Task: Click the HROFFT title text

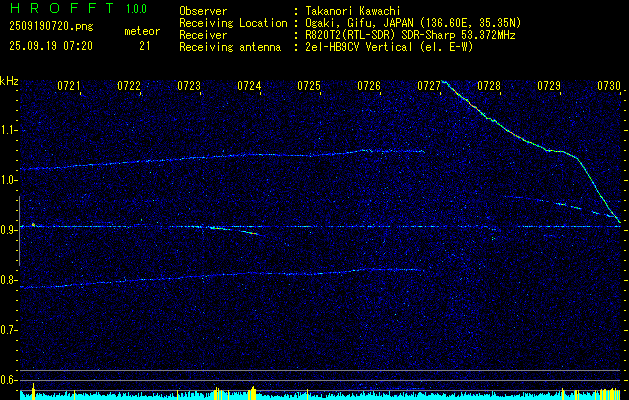Action: (48, 8)
